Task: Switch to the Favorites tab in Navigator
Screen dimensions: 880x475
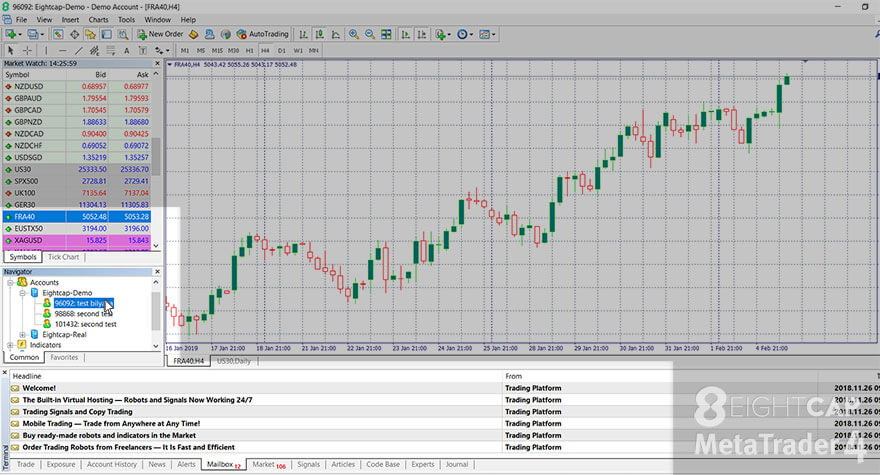Action: click(x=64, y=357)
